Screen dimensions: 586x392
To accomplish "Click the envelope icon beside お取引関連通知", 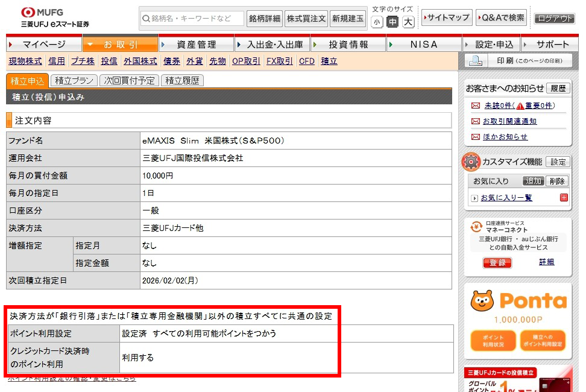I will [476, 121].
